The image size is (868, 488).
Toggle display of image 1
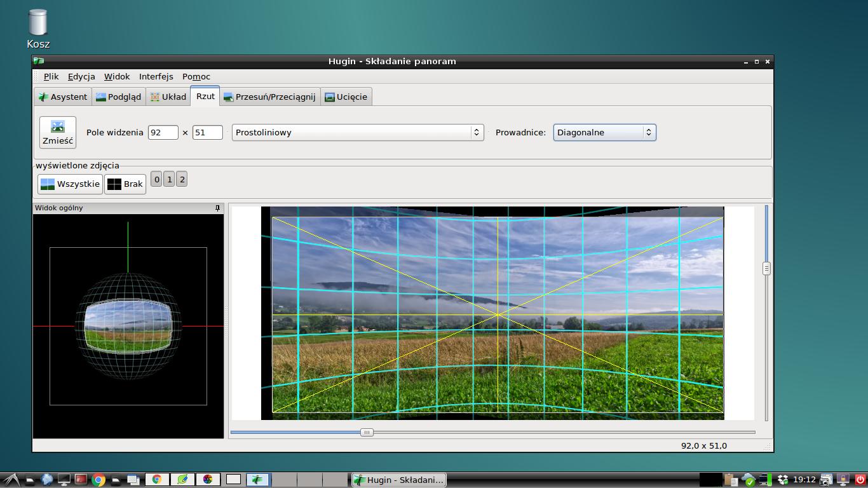click(169, 179)
